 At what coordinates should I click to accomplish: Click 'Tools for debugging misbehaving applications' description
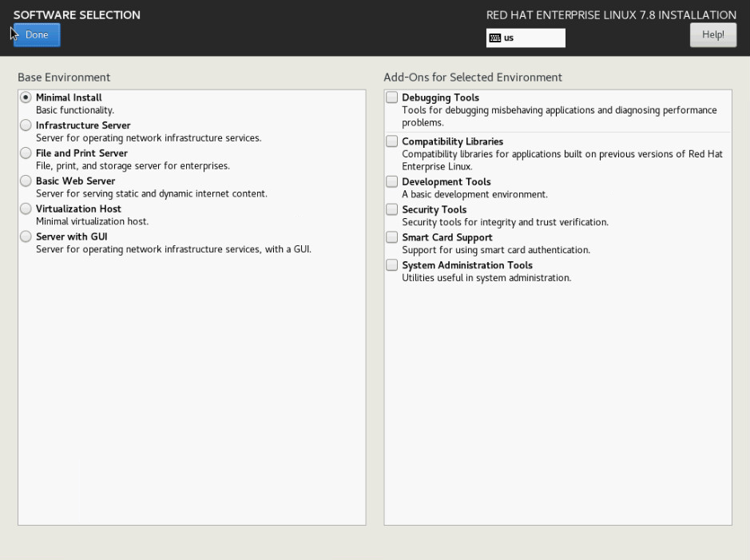[x=559, y=116]
